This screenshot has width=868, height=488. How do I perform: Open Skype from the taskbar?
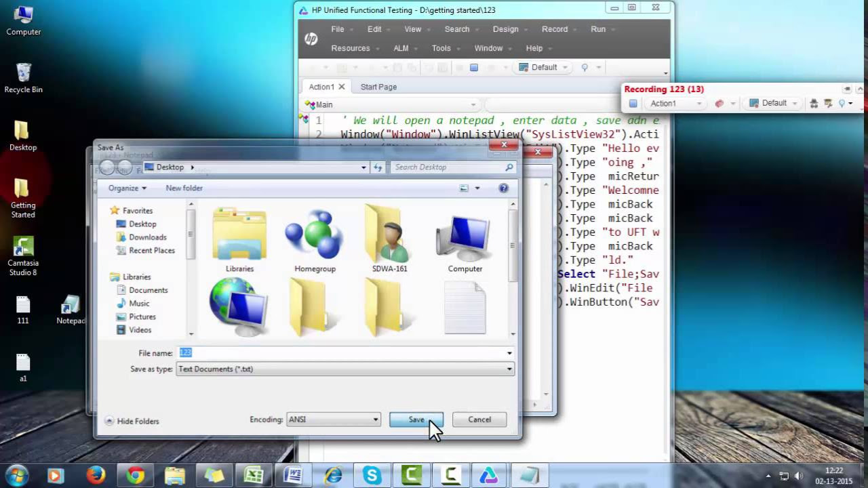372,476
